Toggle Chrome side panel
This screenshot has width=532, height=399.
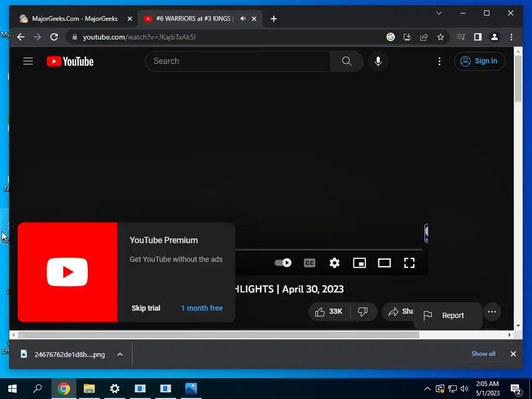(x=478, y=37)
